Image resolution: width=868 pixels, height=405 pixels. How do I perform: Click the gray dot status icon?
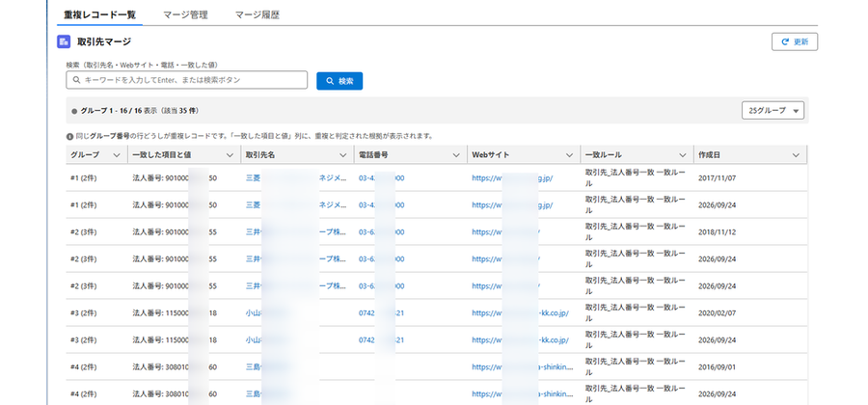(74, 111)
